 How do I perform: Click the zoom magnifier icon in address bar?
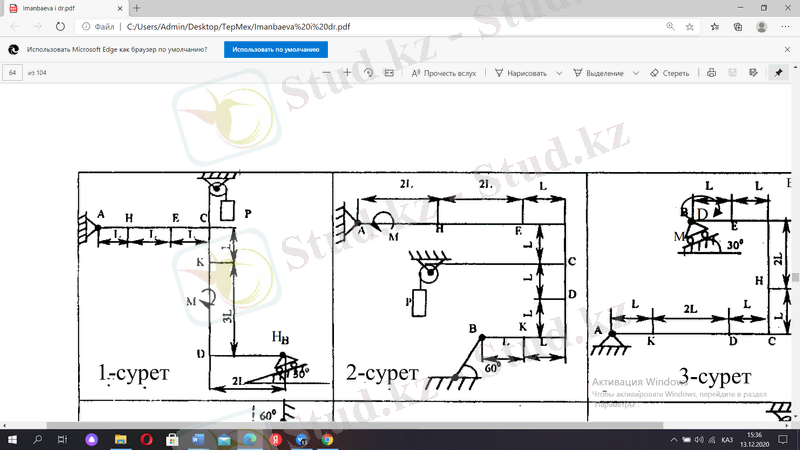click(670, 27)
